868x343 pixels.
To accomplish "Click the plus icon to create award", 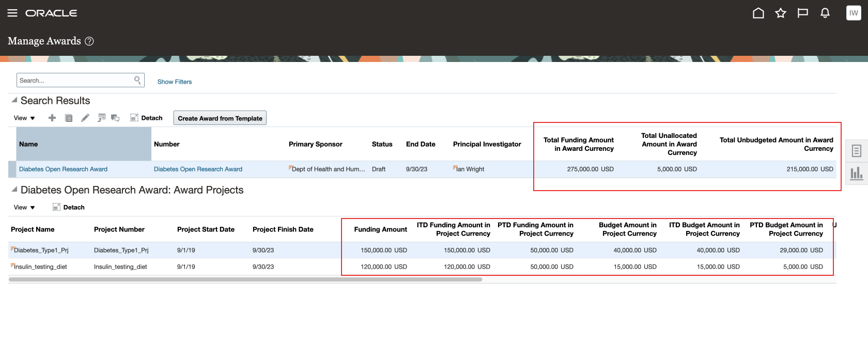I will point(52,118).
